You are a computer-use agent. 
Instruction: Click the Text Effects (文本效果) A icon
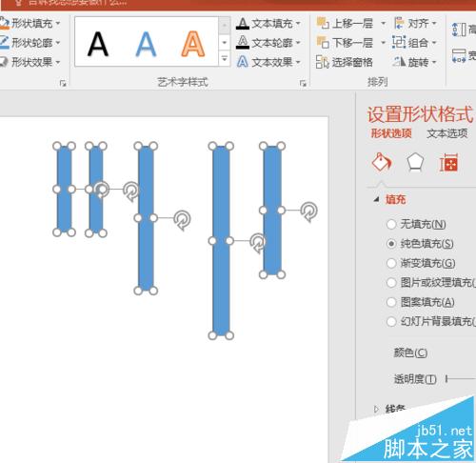pos(243,62)
